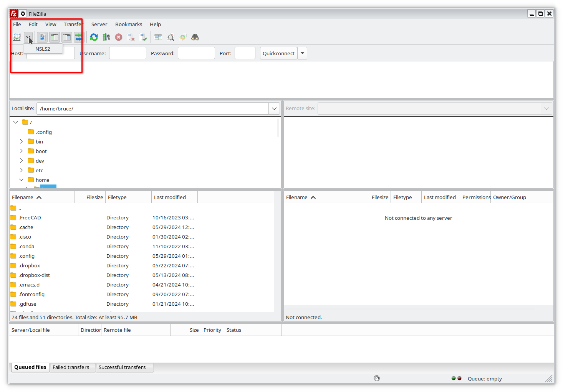Sort local files by Filetype column
This screenshot has height=392, width=563.
(129, 197)
